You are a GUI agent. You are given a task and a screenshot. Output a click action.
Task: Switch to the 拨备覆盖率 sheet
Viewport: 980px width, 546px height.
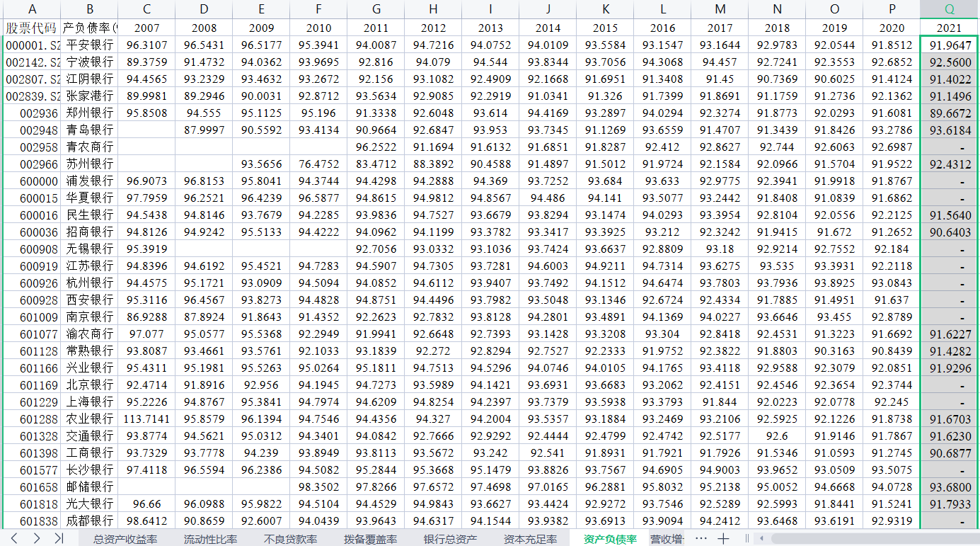(370, 539)
